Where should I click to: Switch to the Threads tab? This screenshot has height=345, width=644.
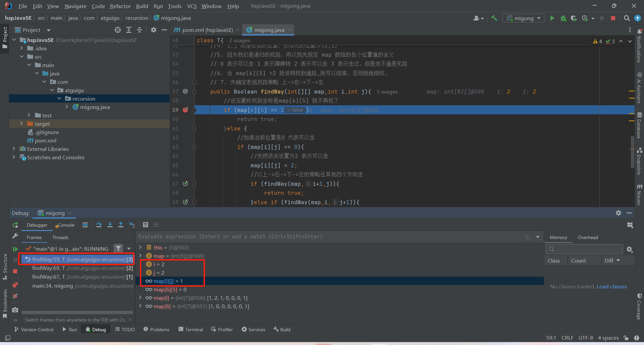60,237
